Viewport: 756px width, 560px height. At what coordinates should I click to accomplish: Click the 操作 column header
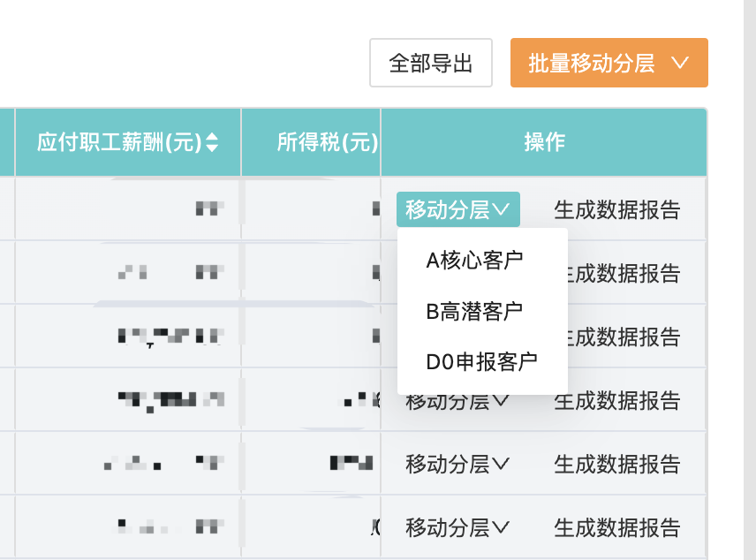coord(544,142)
